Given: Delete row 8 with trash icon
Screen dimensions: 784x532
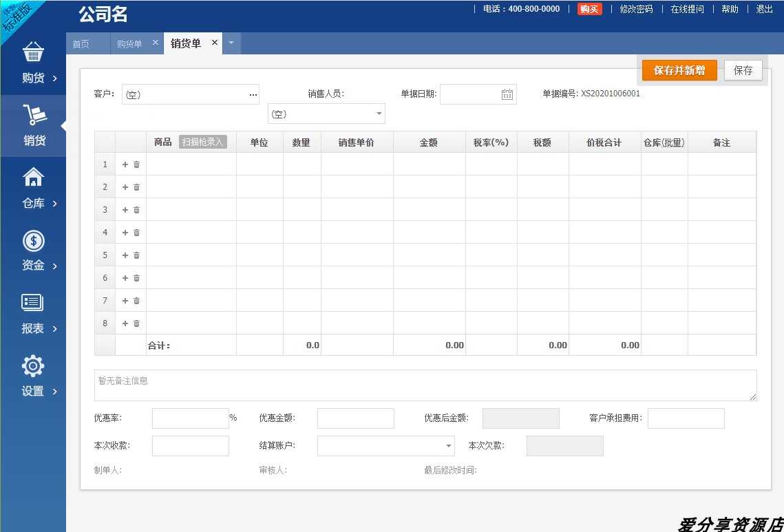Looking at the screenshot, I should point(136,323).
